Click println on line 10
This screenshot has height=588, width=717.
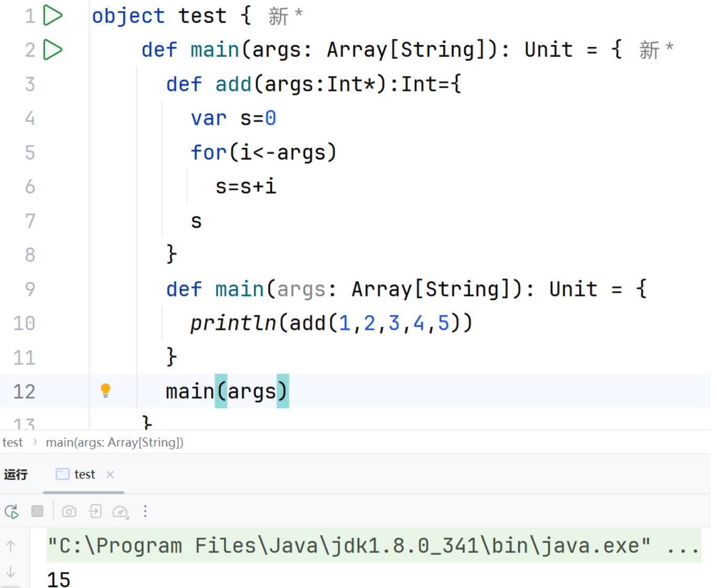point(233,323)
